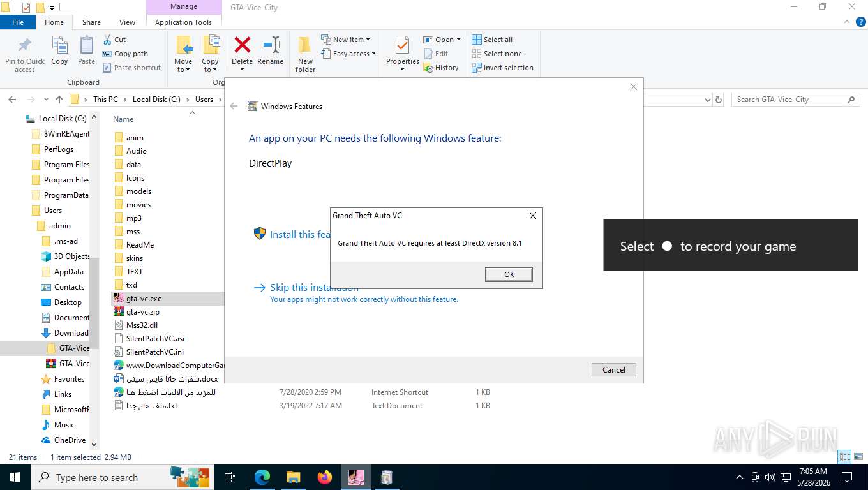868x490 pixels.
Task: Open the Easy access dropdown
Action: (348, 54)
